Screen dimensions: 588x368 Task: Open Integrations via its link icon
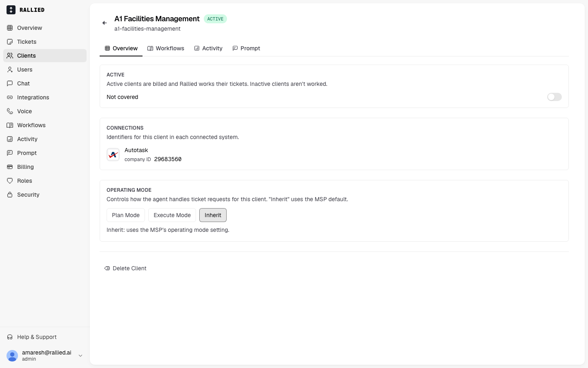[x=10, y=97]
